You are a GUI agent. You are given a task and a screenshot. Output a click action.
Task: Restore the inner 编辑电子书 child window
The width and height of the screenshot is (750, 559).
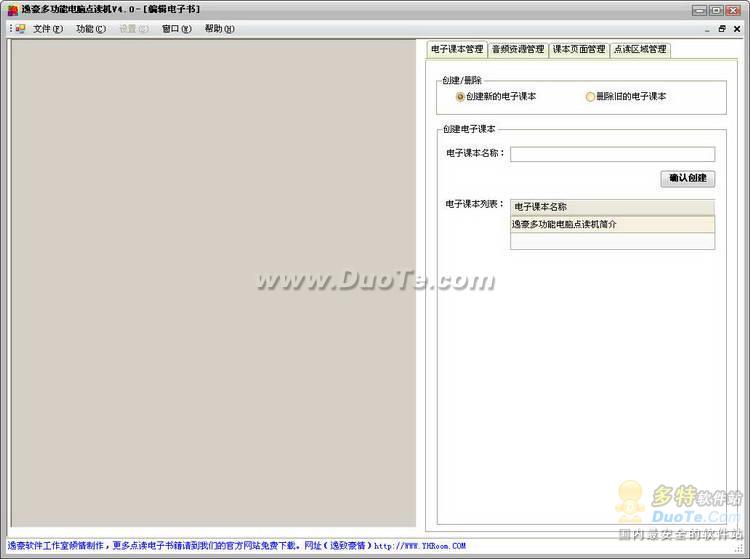click(722, 29)
